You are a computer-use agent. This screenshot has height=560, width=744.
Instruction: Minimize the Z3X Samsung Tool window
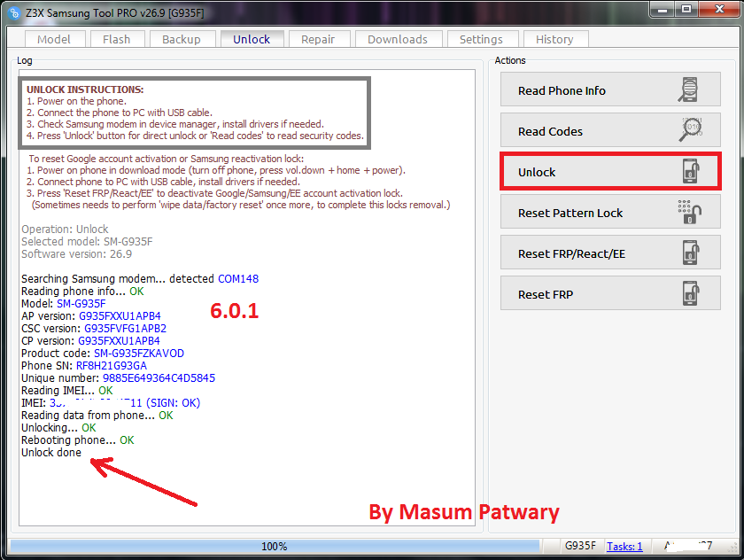(663, 9)
